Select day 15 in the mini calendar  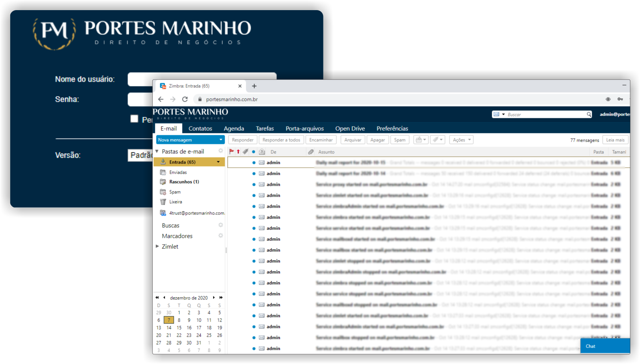(179, 328)
